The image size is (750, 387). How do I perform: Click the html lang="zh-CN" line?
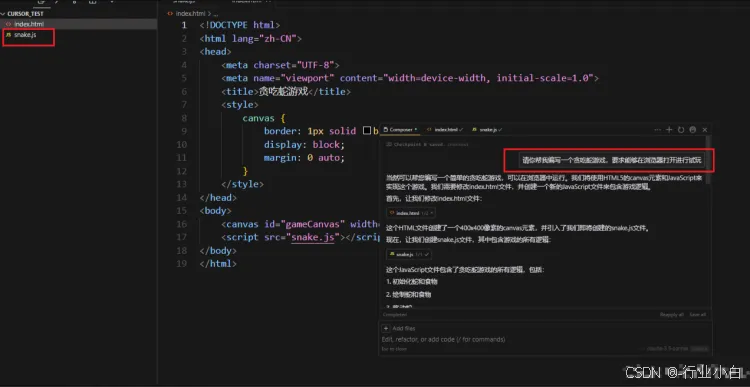tap(251, 38)
